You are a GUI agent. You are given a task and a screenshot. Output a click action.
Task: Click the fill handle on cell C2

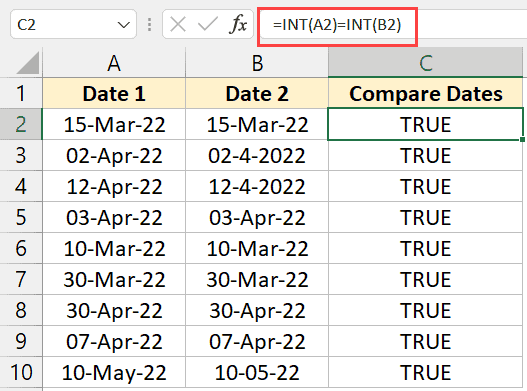(x=522, y=139)
